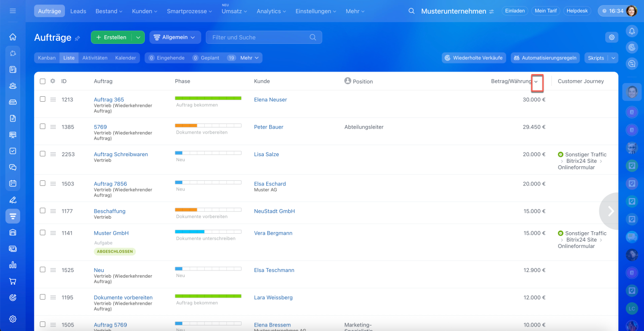Screen dimensions: 644x331
Task: Click phase progress bar of Auftrag 365
Action: click(x=208, y=98)
